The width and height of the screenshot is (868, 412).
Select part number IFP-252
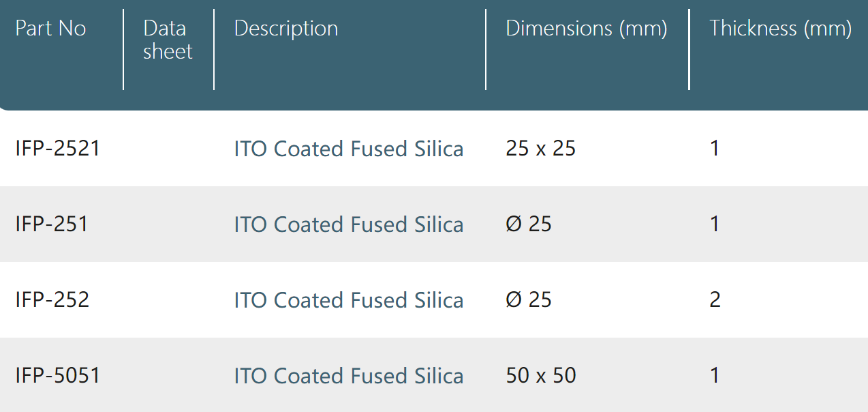pos(52,300)
